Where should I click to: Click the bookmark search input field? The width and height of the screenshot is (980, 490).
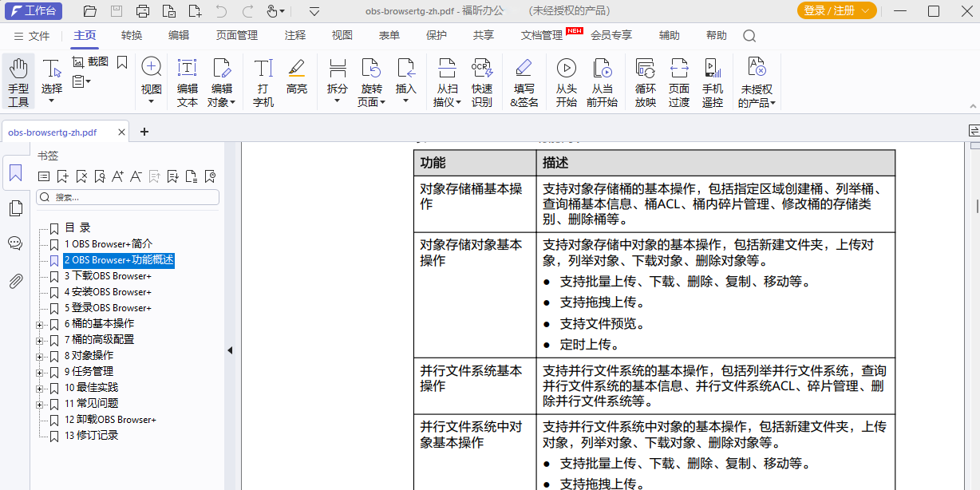pos(128,197)
